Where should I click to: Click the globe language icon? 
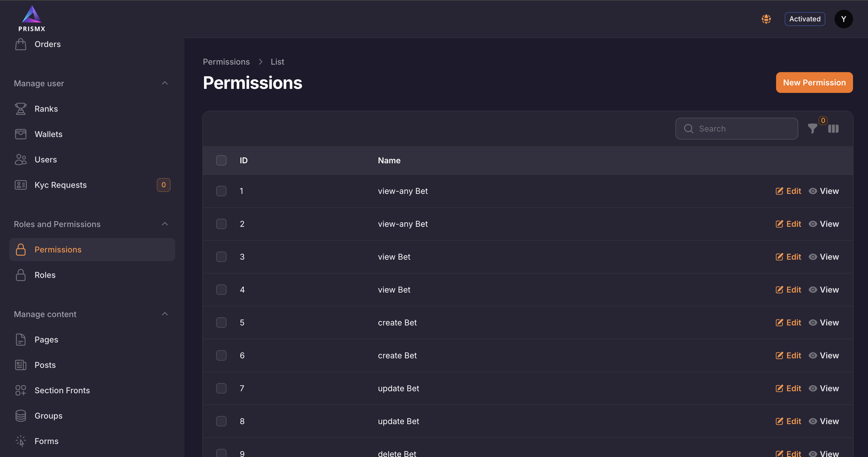pos(766,19)
